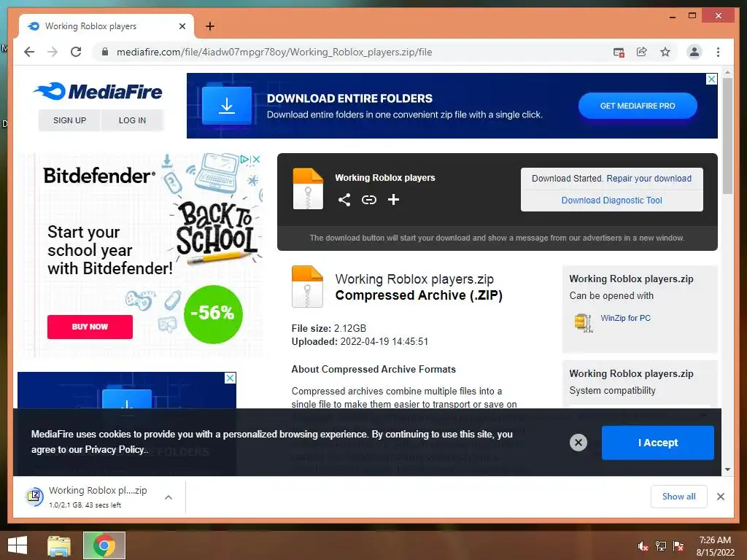
Task: Open AdChoices info on Bitdefender ad
Action: [x=245, y=159]
